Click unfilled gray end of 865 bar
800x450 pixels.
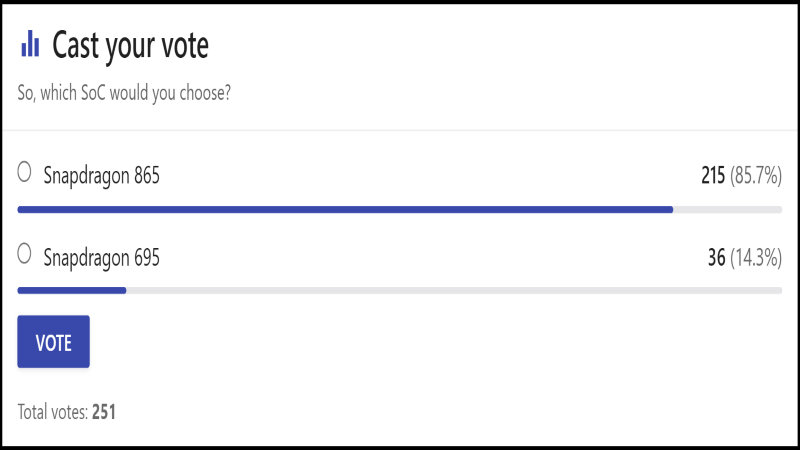click(x=728, y=209)
